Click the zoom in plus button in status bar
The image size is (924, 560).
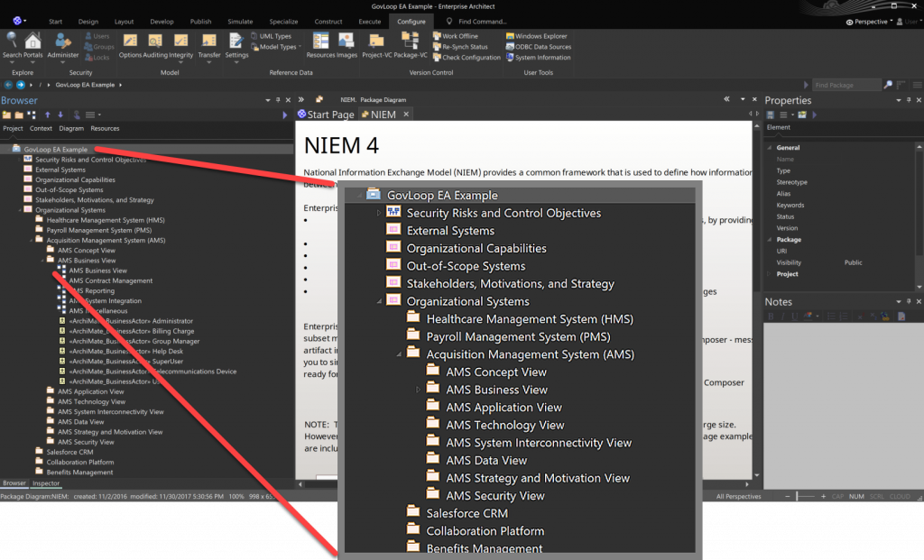[823, 496]
